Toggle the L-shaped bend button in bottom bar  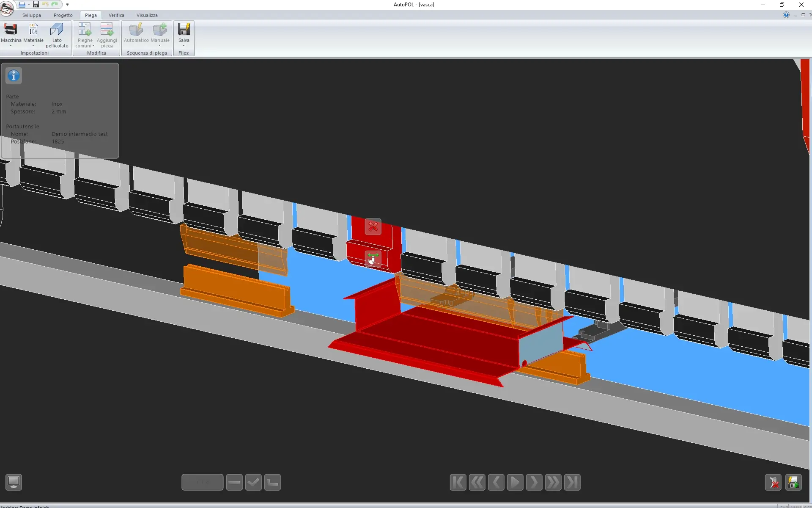(272, 482)
